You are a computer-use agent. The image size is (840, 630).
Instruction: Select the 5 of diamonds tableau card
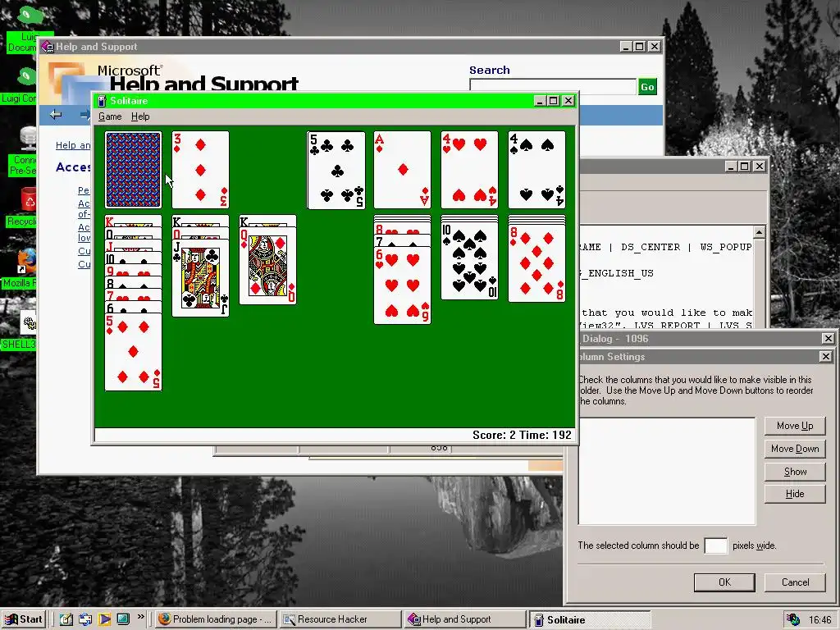(x=134, y=353)
